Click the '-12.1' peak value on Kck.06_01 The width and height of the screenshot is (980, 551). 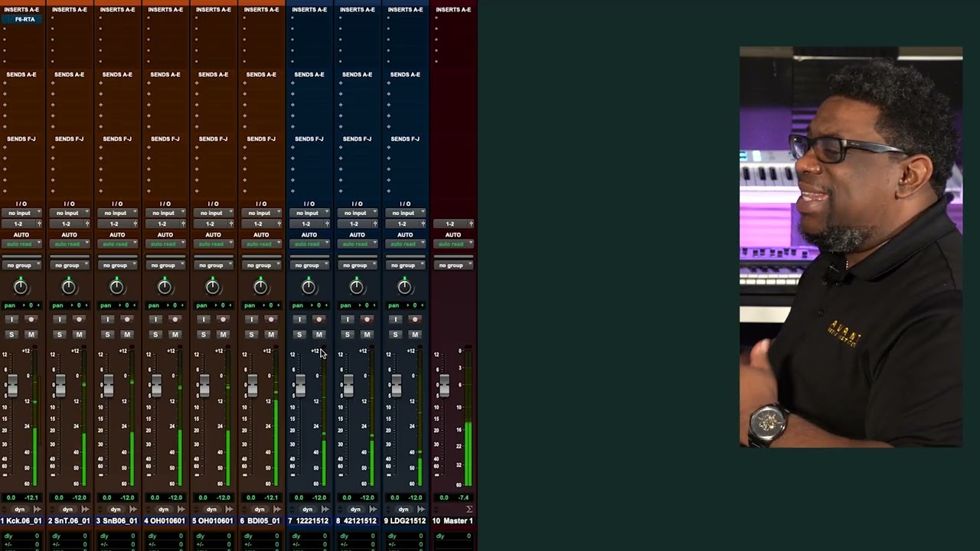point(32,497)
